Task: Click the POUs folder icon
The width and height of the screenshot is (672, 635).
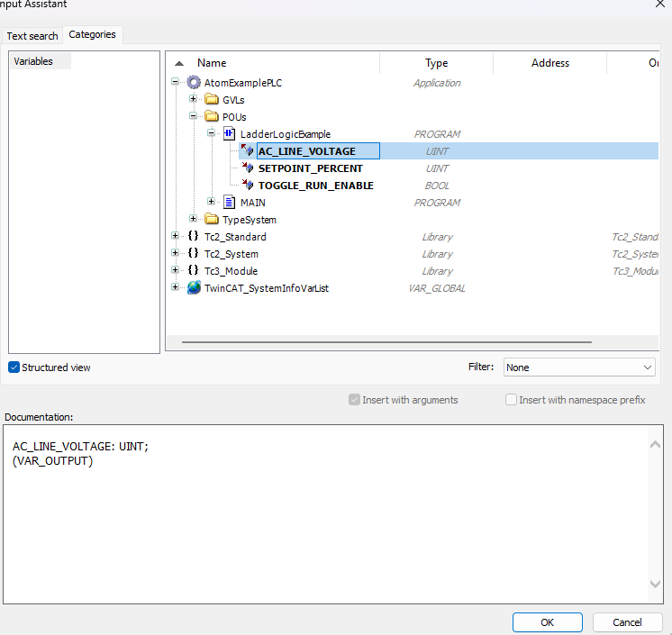Action: click(212, 116)
